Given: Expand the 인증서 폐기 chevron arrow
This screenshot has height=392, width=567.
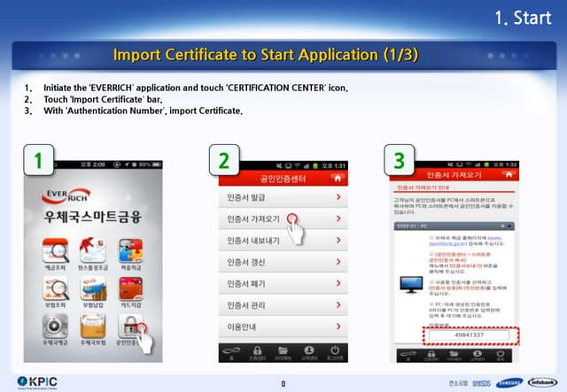Looking at the screenshot, I should [338, 283].
